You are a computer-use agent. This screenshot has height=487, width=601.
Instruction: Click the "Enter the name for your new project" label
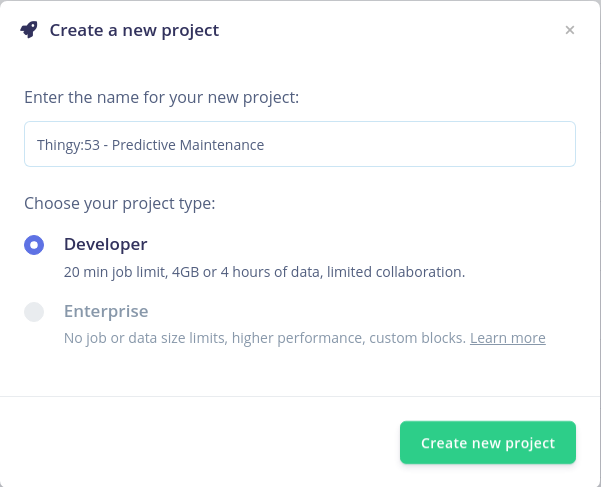tap(161, 97)
